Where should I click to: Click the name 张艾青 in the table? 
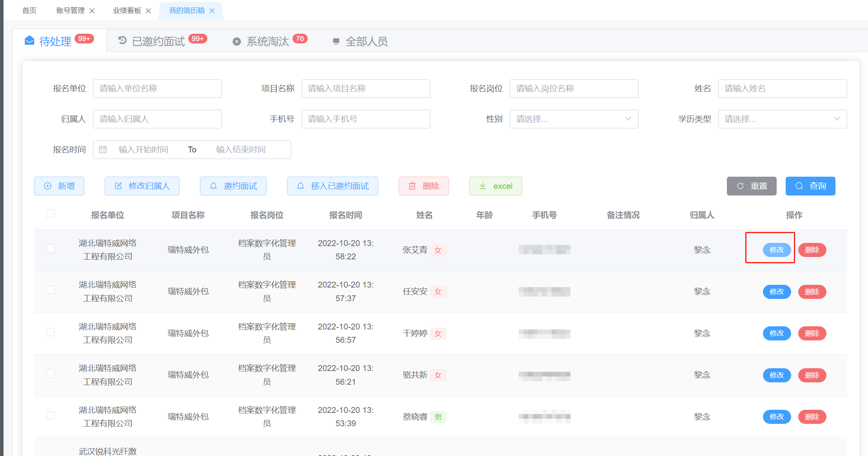[415, 250]
